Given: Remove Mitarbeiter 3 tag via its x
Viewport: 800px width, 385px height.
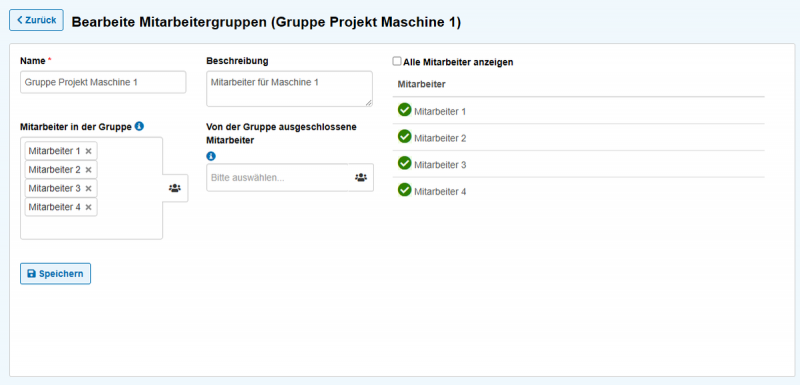Looking at the screenshot, I should (x=88, y=189).
